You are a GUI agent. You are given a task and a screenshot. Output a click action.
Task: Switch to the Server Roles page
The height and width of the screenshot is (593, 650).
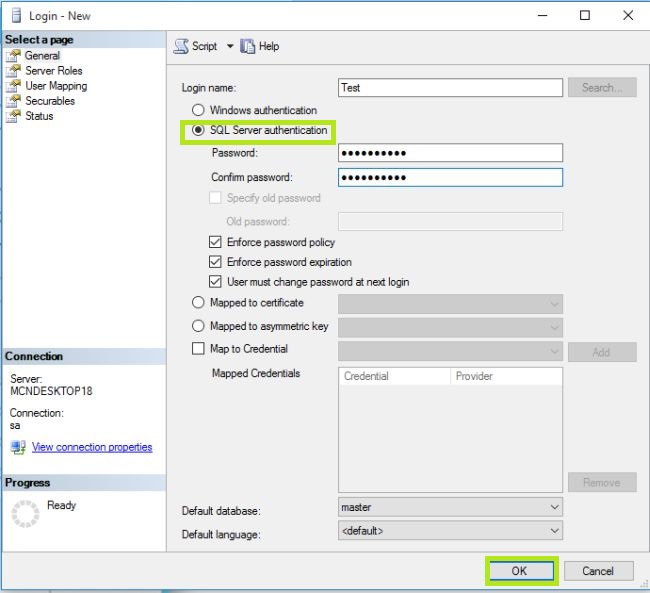[x=54, y=71]
